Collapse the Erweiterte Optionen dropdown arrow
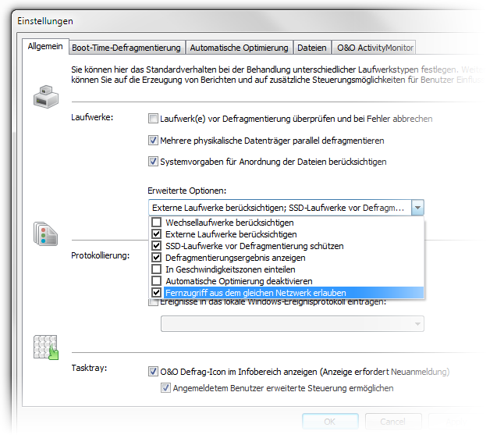 point(417,208)
